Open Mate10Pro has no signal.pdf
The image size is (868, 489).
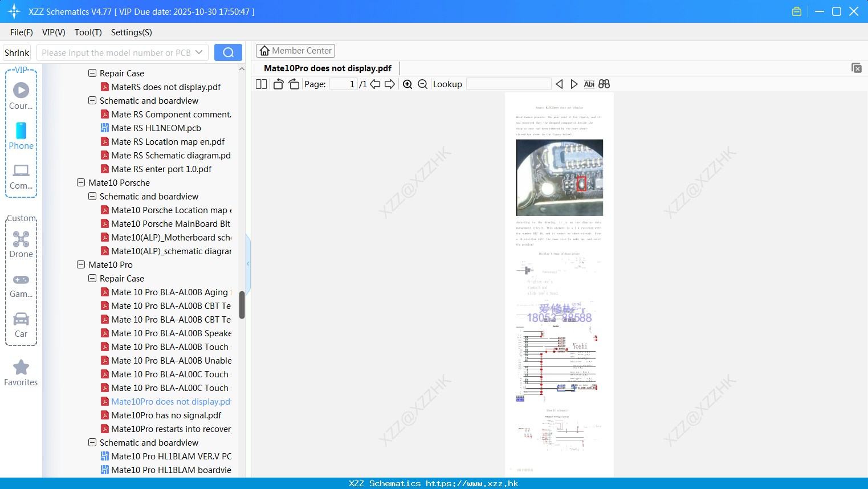coord(166,415)
